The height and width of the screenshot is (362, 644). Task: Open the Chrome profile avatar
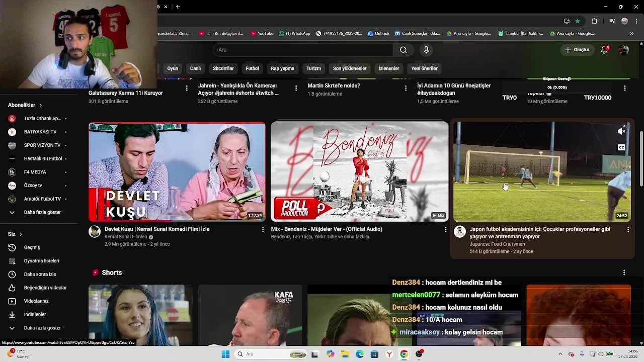tap(624, 21)
